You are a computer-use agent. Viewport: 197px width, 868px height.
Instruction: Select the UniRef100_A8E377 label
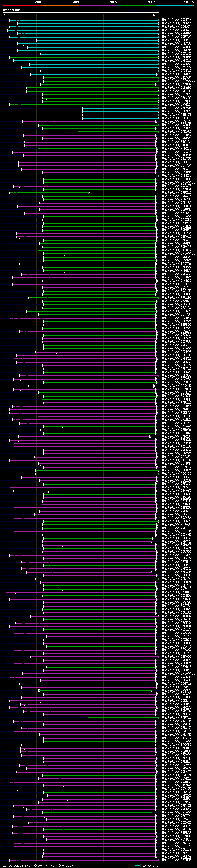(x=177, y=111)
